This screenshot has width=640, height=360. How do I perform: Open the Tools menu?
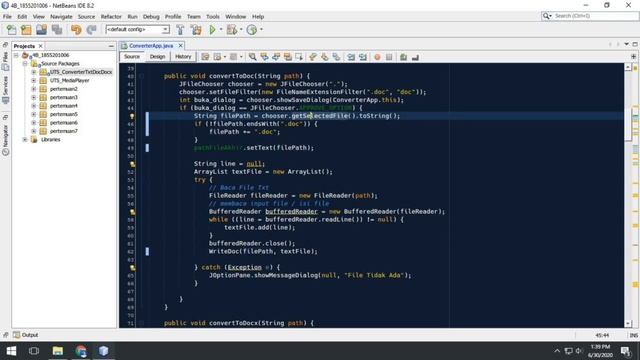[213, 17]
